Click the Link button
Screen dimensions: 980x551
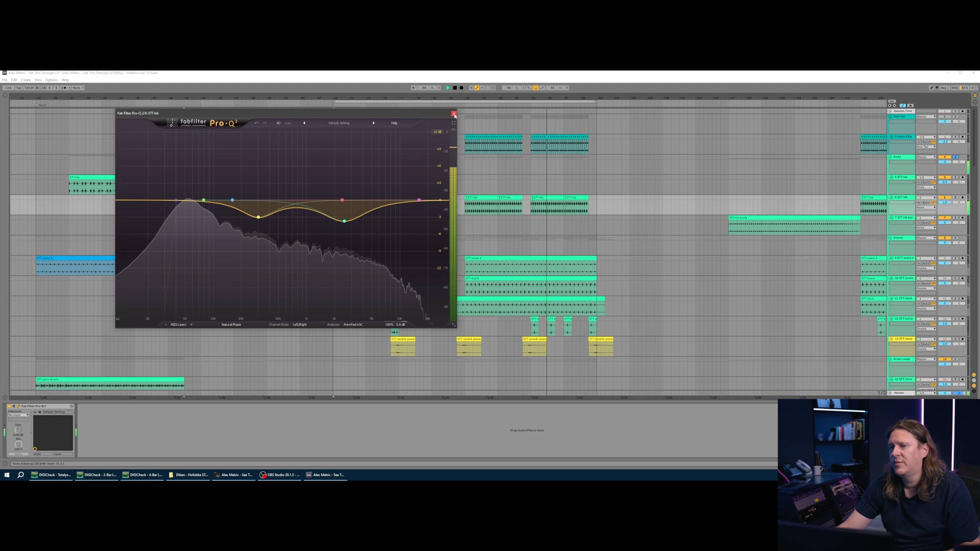tap(8, 88)
